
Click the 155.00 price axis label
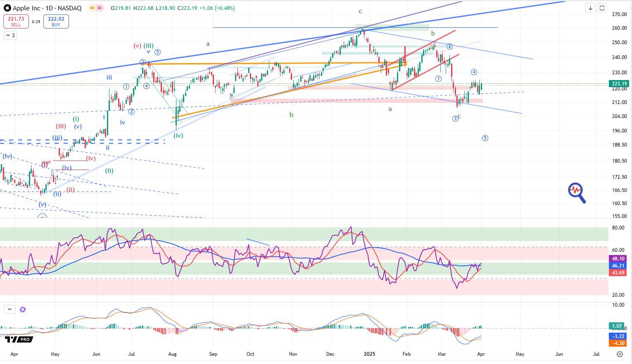click(619, 216)
